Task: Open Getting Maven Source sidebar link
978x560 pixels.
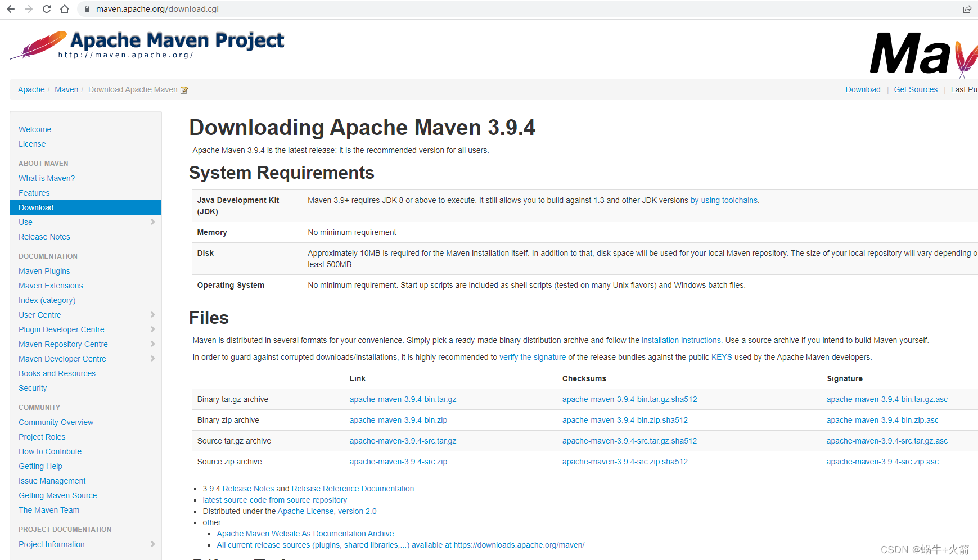Action: click(58, 495)
